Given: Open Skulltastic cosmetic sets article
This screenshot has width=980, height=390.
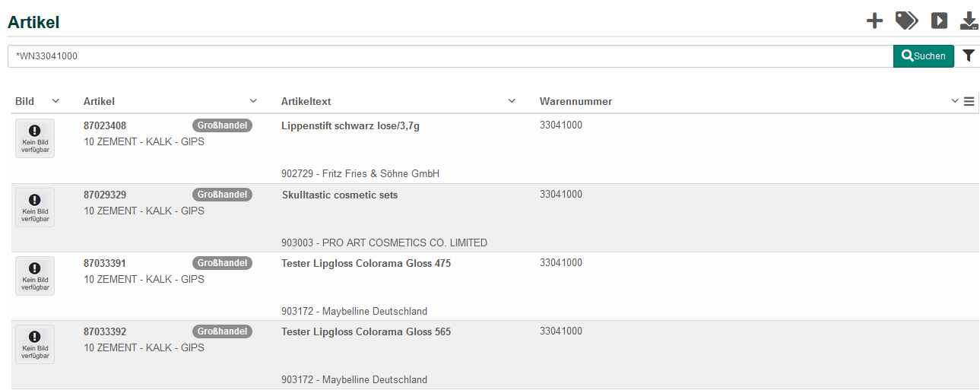Looking at the screenshot, I should point(340,195).
